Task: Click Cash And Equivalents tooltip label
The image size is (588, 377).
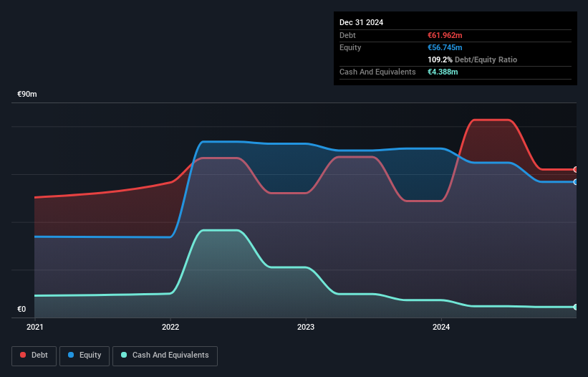Action: [377, 72]
